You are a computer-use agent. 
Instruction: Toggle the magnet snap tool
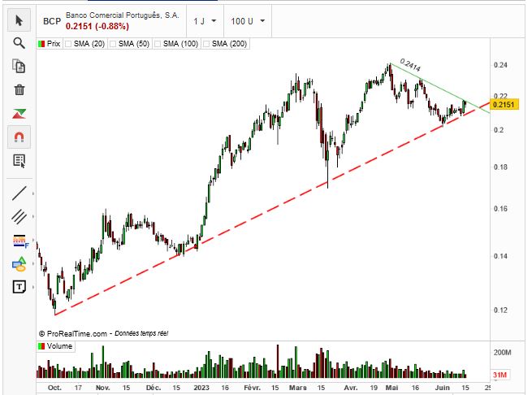pyautogui.click(x=19, y=137)
